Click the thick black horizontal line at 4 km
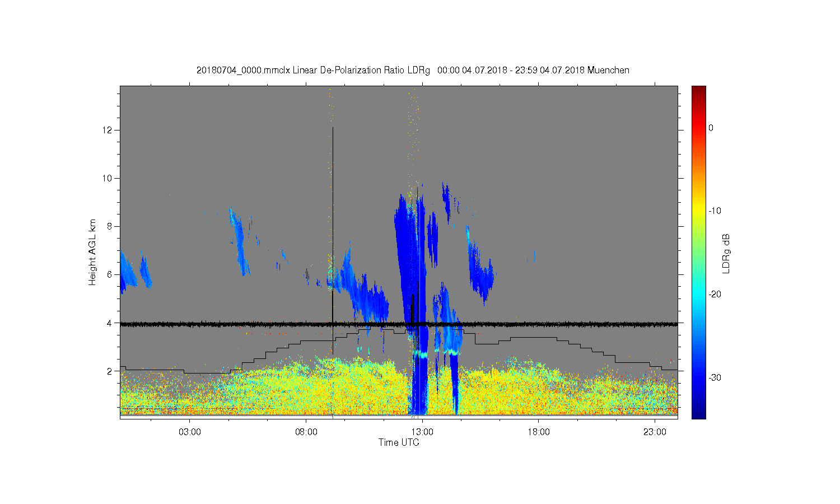This screenshot has height=504, width=840. coord(399,324)
